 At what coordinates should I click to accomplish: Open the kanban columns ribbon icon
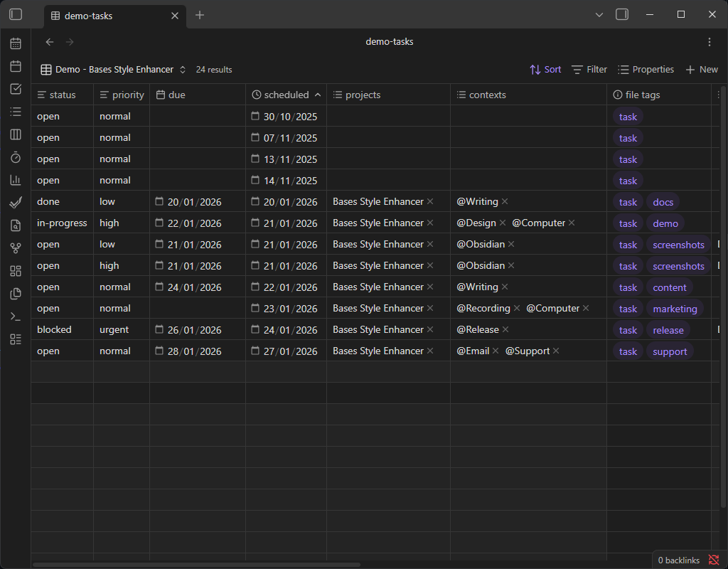coord(16,134)
